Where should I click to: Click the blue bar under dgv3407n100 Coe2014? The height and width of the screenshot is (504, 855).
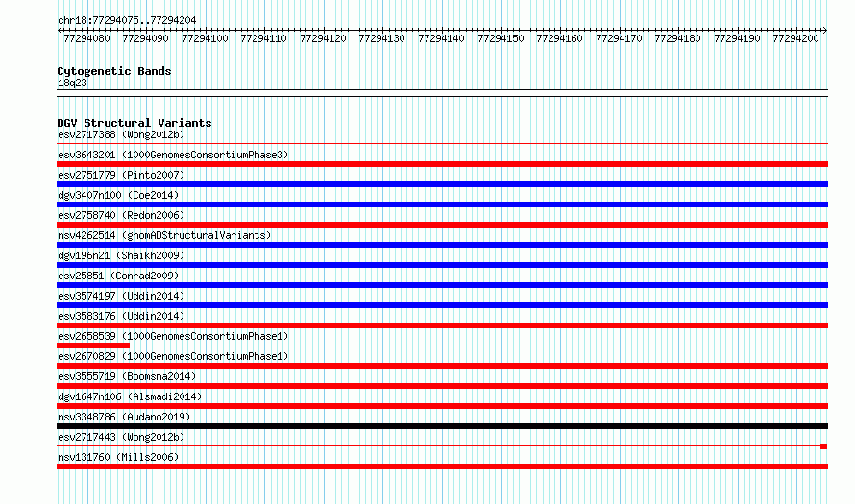point(442,204)
